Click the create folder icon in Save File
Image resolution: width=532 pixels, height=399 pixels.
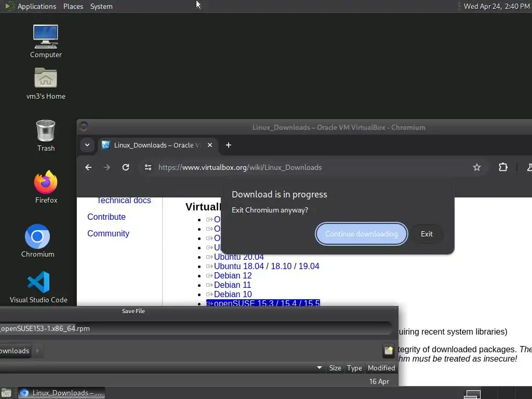coord(389,351)
